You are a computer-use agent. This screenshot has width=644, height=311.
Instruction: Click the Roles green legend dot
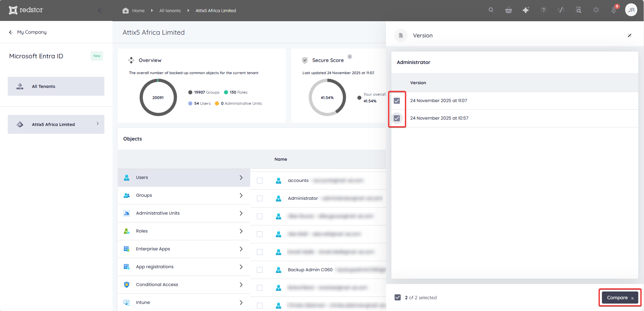coord(226,92)
